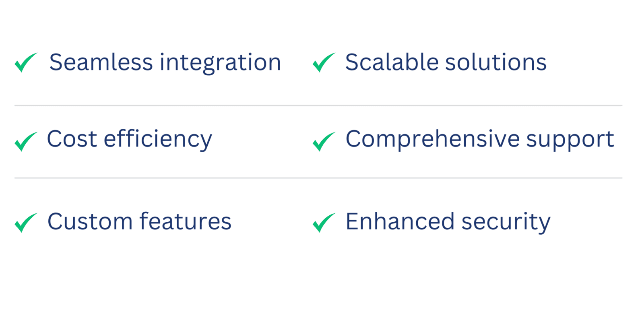Select the Seamless integration label
644x322 pixels.
pyautogui.click(x=165, y=63)
